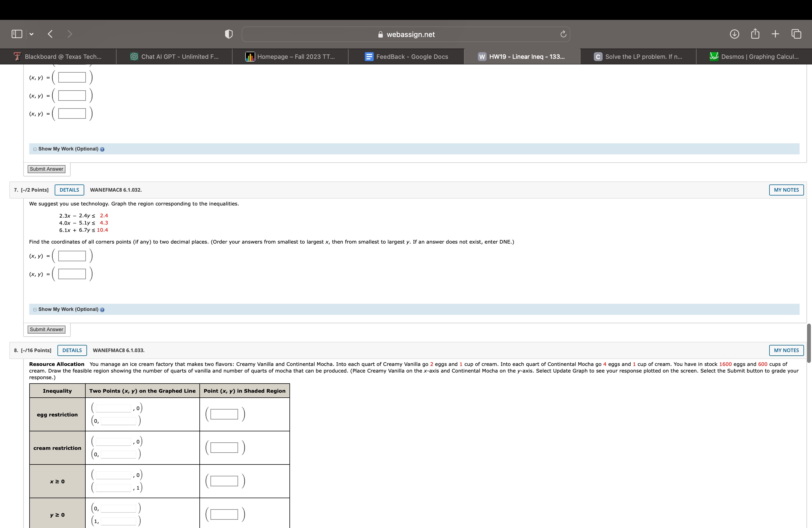
Task: Show tab overview icon
Action: point(796,34)
